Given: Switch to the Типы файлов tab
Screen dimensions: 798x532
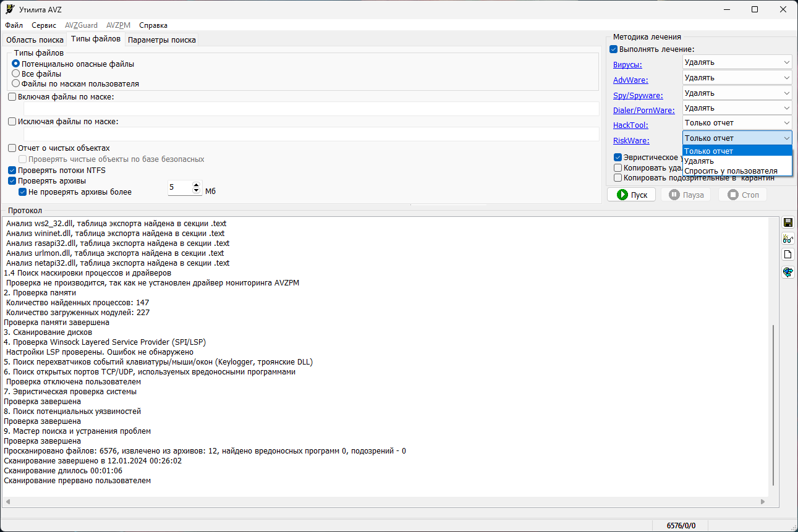Looking at the screenshot, I should point(96,39).
